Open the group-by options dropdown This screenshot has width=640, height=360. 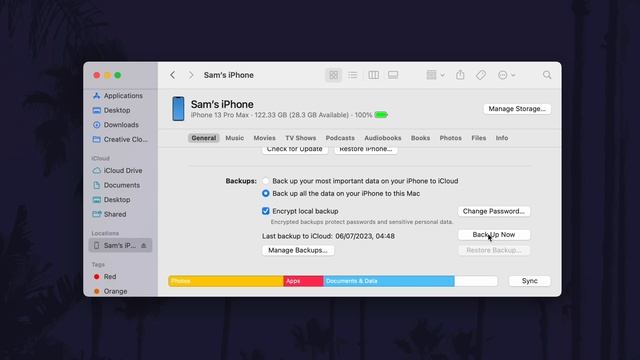(435, 75)
